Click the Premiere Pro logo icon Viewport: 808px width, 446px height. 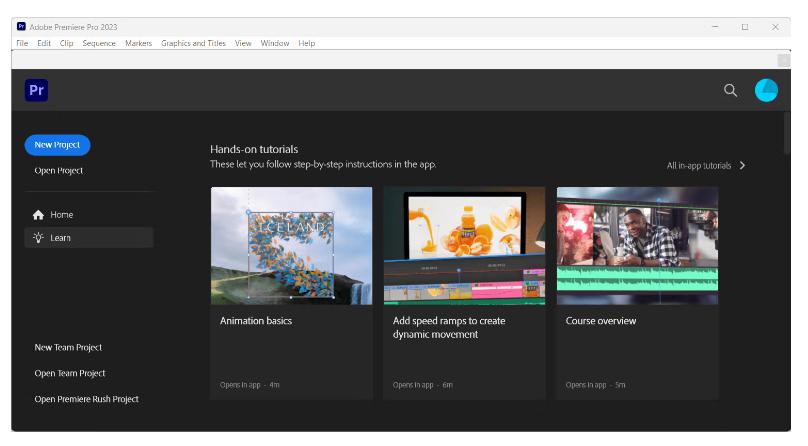coord(36,90)
